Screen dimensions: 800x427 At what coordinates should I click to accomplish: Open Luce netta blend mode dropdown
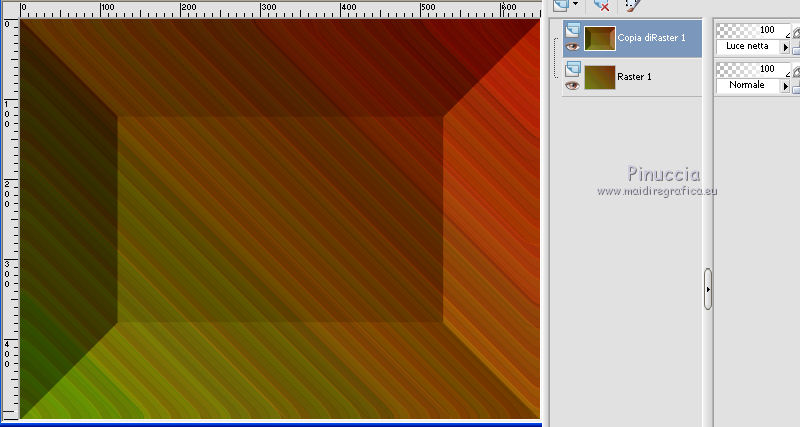[x=786, y=47]
